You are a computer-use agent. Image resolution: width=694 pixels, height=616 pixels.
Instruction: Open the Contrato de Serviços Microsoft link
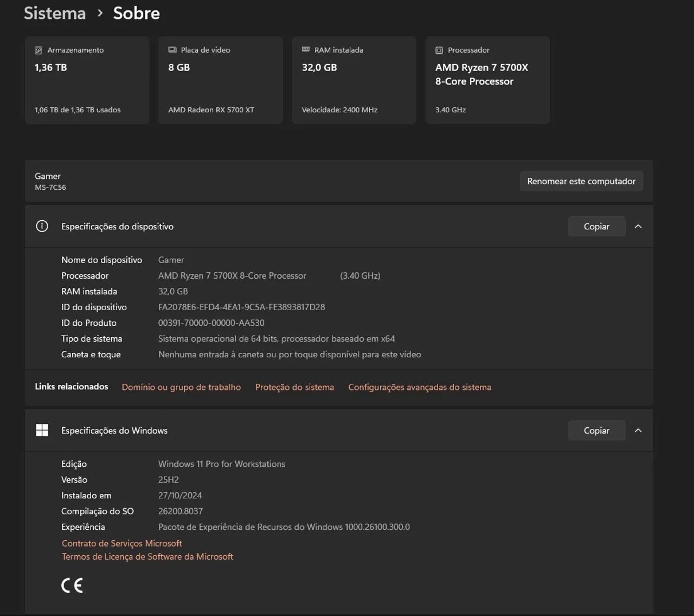pyautogui.click(x=122, y=543)
